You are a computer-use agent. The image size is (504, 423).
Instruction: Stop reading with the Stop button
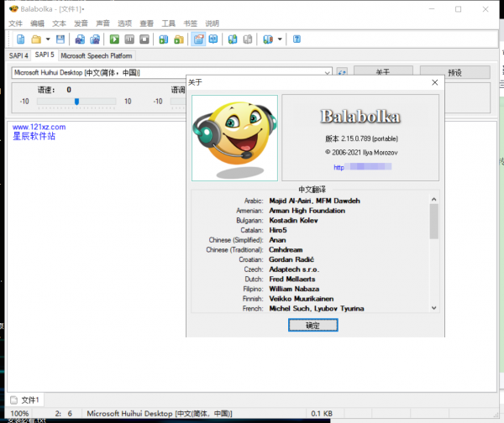pyautogui.click(x=144, y=39)
